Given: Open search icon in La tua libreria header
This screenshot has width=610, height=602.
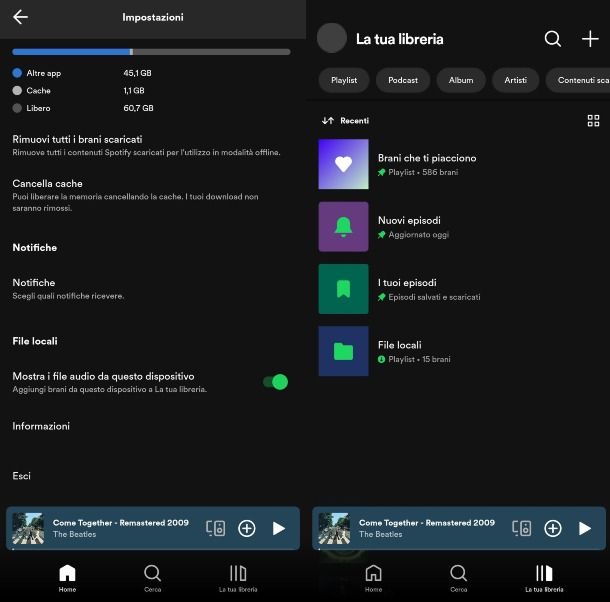Looking at the screenshot, I should tap(552, 39).
